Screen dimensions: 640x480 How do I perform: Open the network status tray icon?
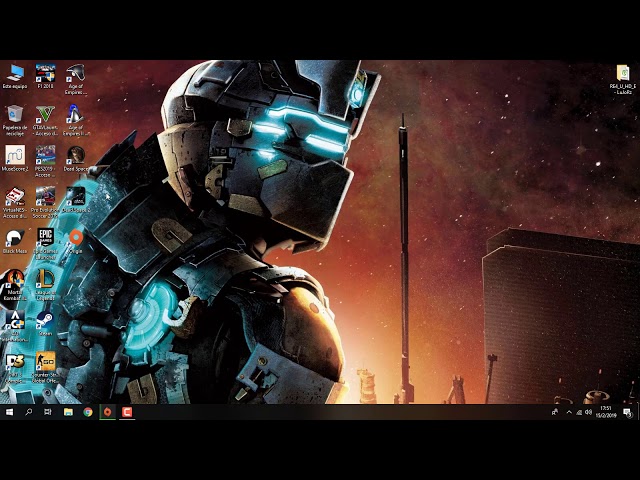(x=579, y=412)
